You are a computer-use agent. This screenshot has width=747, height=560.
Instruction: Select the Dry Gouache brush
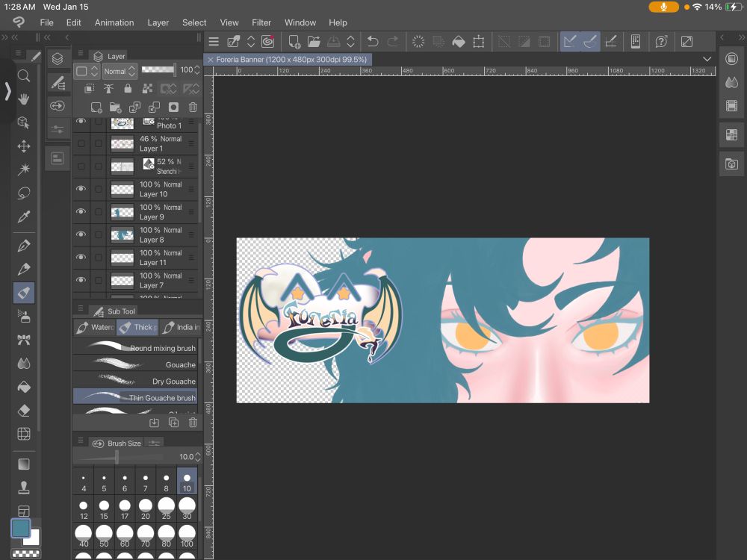click(135, 381)
